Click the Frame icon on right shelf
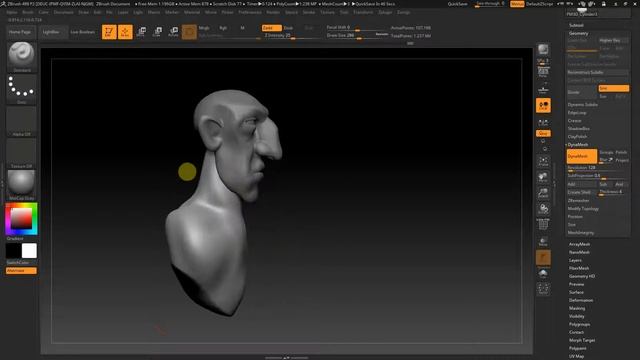This screenshot has height=360, width=640. (543, 161)
